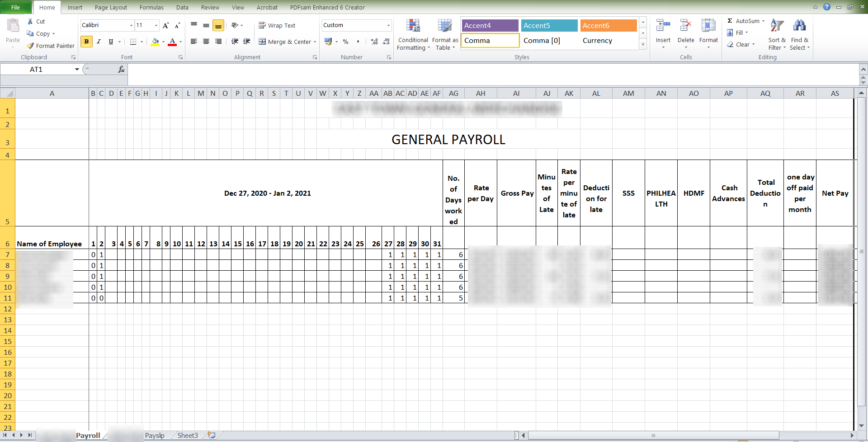This screenshot has width=868, height=442.
Task: Open the Calibri font name dropdown
Action: tap(131, 25)
